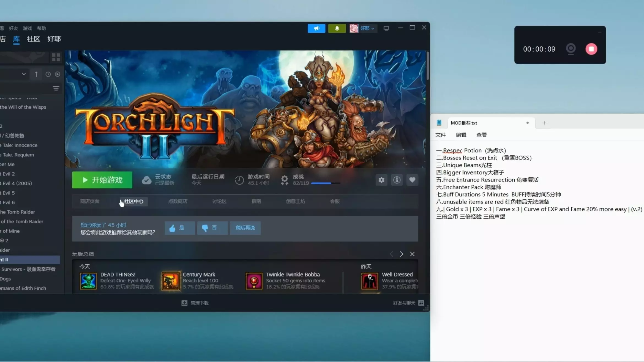The width and height of the screenshot is (644, 362).
Task: Click the Twinkle Twinkle Bobba achievement icon
Action: tap(254, 281)
